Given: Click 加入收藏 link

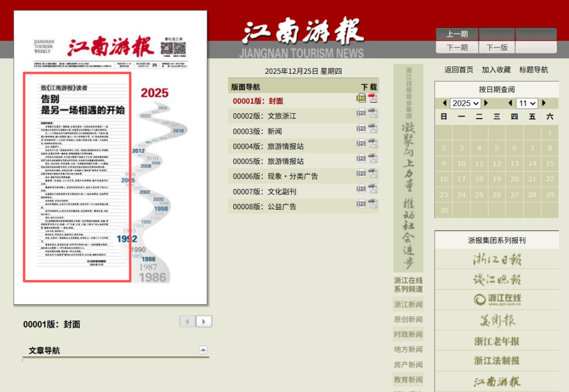Looking at the screenshot, I should click(x=496, y=70).
